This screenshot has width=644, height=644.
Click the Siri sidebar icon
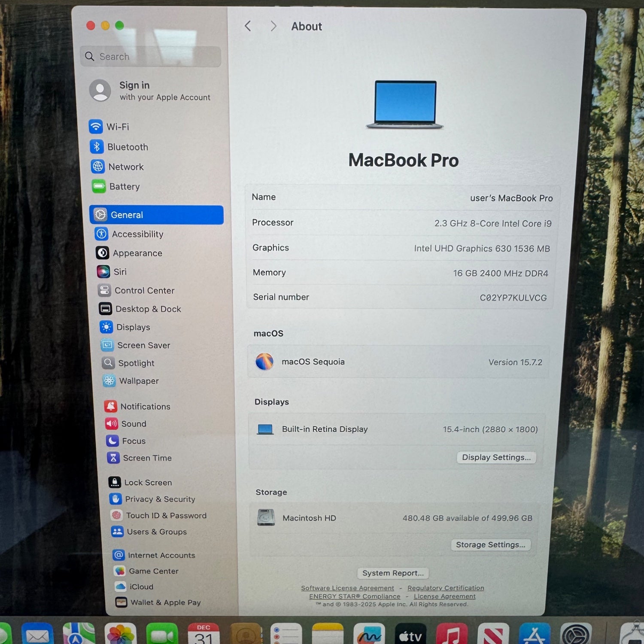(103, 272)
